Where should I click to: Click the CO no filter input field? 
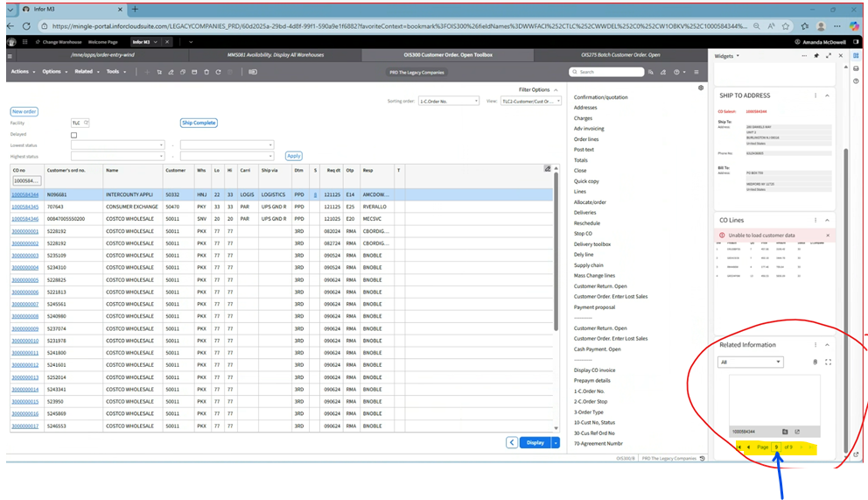pos(26,181)
